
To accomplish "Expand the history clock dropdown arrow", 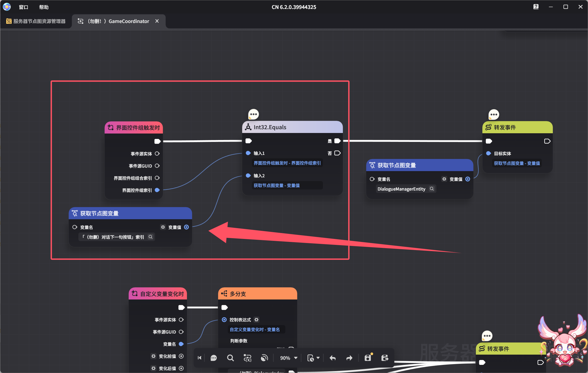I will pyautogui.click(x=318, y=358).
